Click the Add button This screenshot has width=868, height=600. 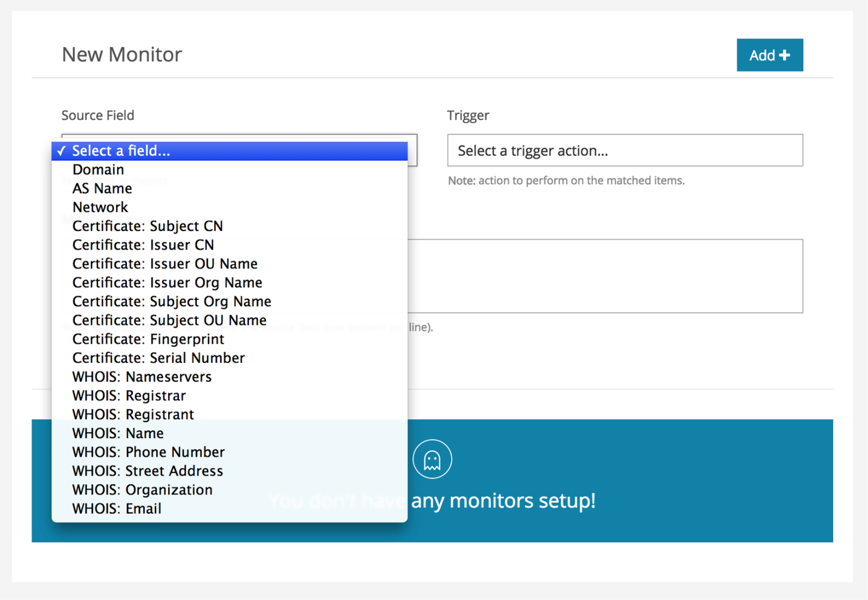click(x=770, y=55)
